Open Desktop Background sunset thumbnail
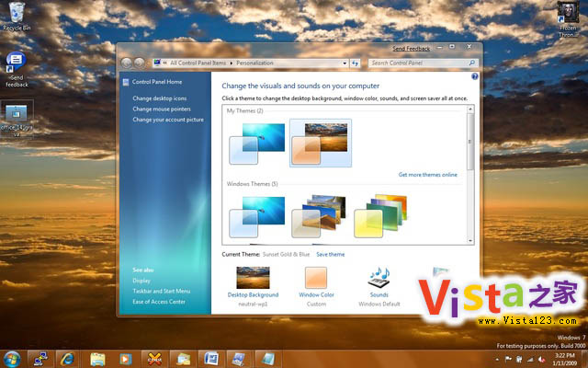 pyautogui.click(x=254, y=278)
